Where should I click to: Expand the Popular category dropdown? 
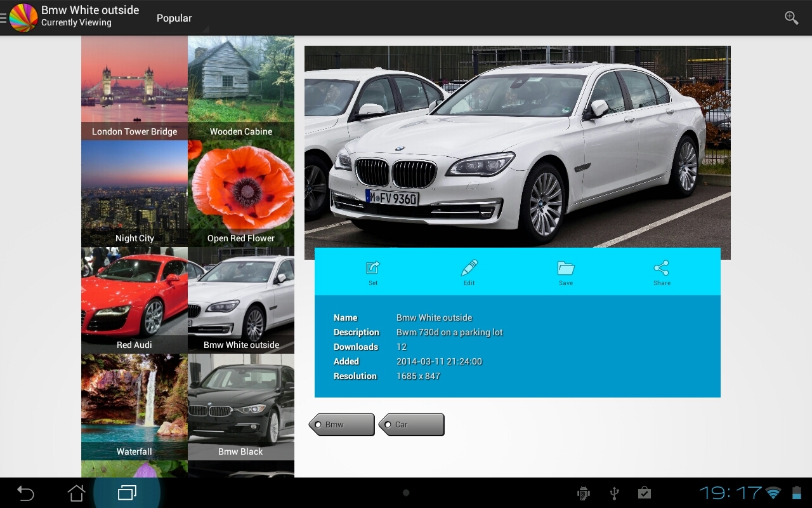tap(175, 18)
